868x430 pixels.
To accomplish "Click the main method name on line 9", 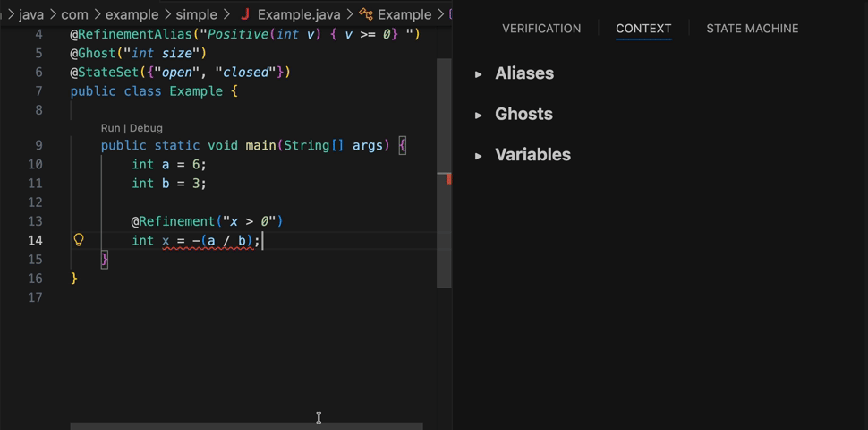I will pos(260,146).
